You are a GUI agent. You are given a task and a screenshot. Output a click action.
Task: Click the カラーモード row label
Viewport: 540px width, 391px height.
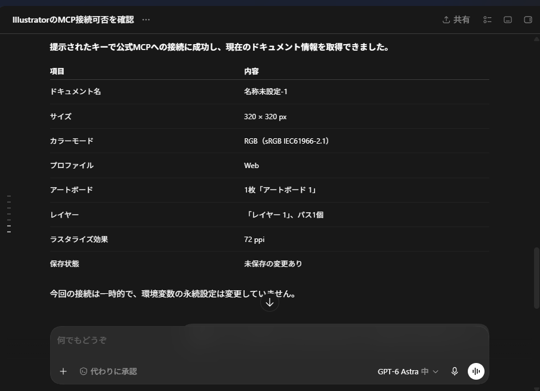point(72,141)
